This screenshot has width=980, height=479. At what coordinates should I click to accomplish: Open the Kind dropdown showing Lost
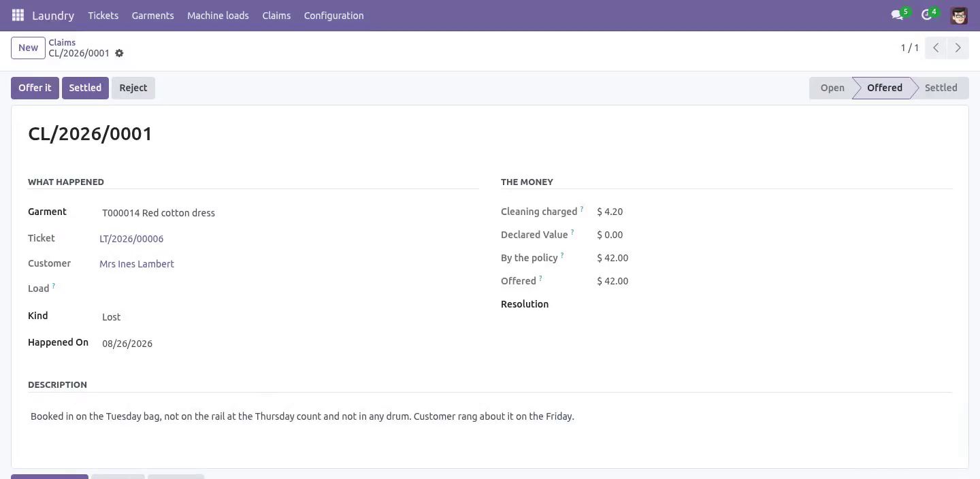[289, 317]
